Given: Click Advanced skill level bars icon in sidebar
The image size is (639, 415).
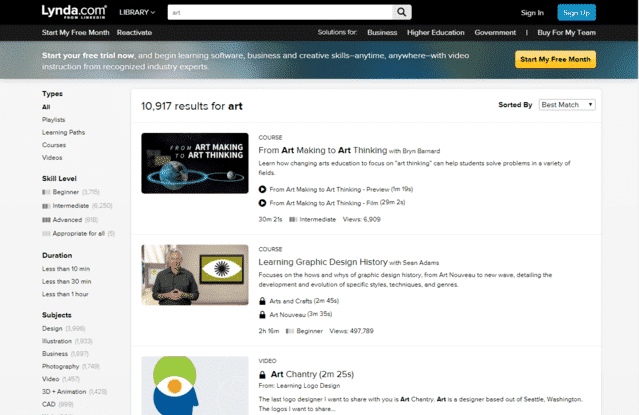Looking at the screenshot, I should [x=46, y=220].
